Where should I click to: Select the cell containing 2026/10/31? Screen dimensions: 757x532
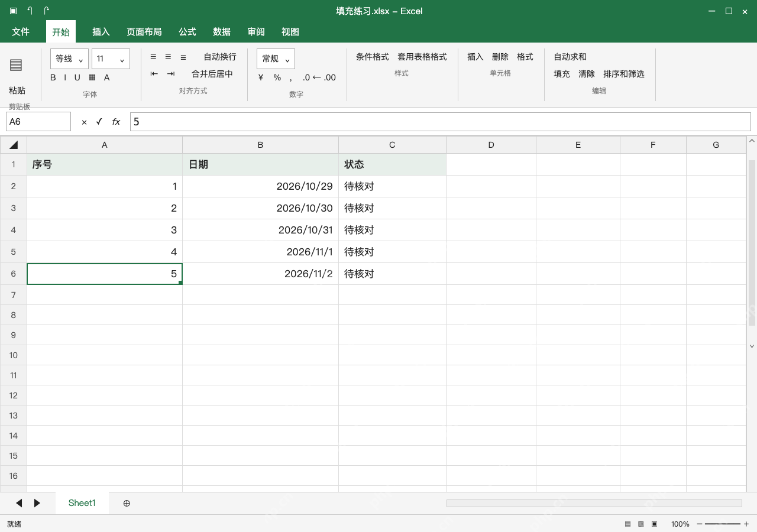260,230
